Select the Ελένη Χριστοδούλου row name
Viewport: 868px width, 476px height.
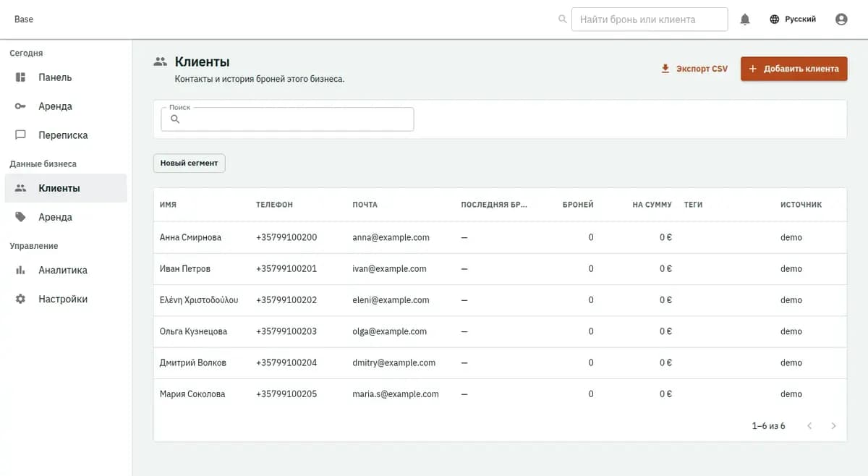[199, 300]
